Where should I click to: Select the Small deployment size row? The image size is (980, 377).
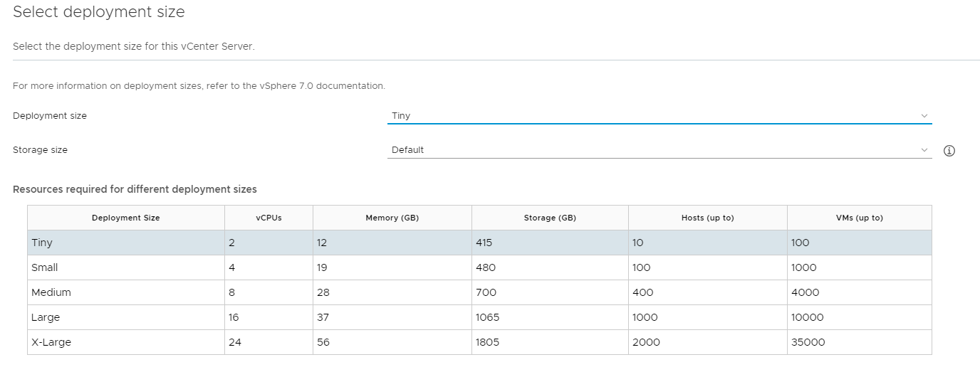pyautogui.click(x=479, y=267)
